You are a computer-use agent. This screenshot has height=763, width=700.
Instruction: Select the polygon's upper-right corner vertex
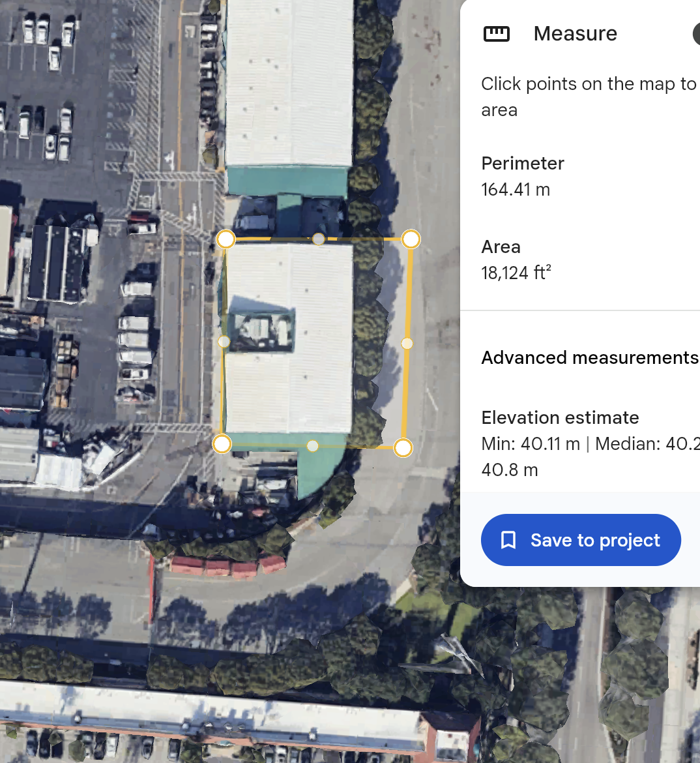[x=411, y=239]
